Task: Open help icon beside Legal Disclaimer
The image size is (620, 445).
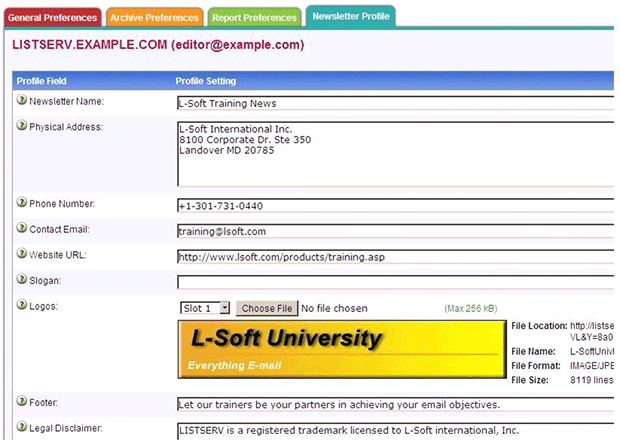Action: 22,427
